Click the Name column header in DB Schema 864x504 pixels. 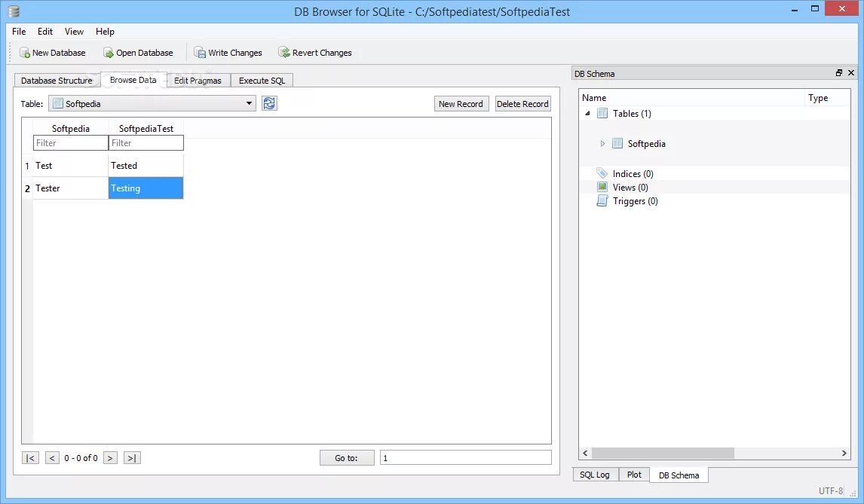pyautogui.click(x=692, y=97)
